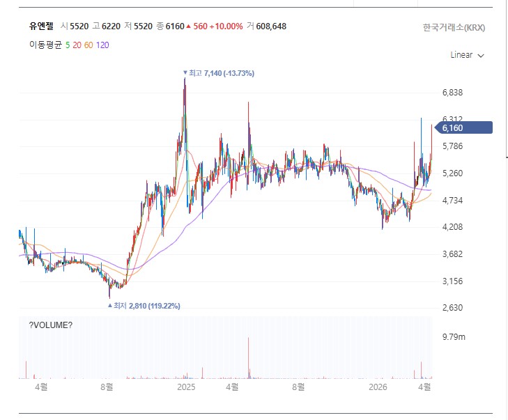Click the 6,838 price axis label

pos(452,93)
